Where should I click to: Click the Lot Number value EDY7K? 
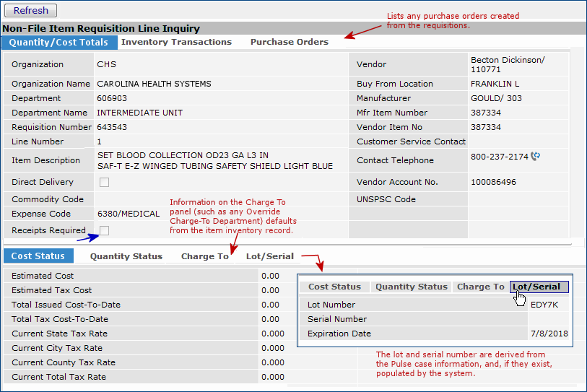(544, 305)
